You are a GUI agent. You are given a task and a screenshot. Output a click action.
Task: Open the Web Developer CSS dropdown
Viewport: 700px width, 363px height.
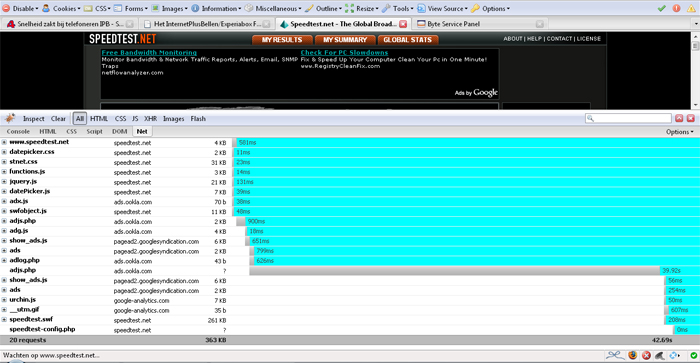97,8
